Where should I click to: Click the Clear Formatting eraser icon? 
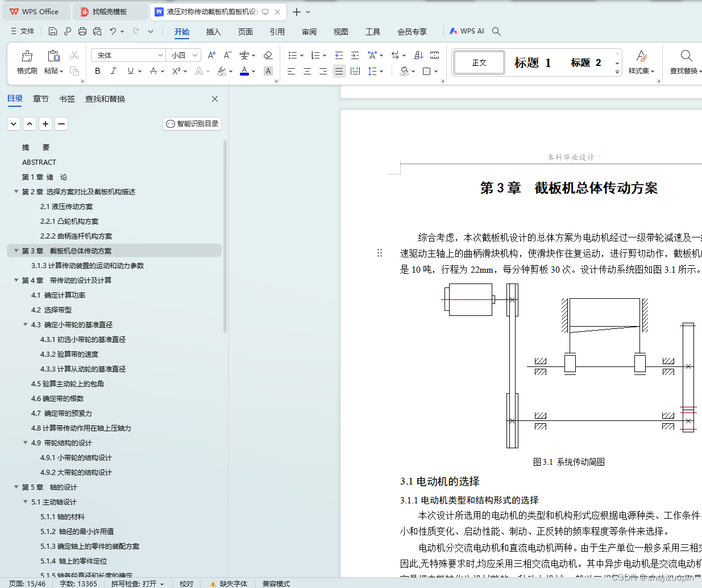point(268,55)
